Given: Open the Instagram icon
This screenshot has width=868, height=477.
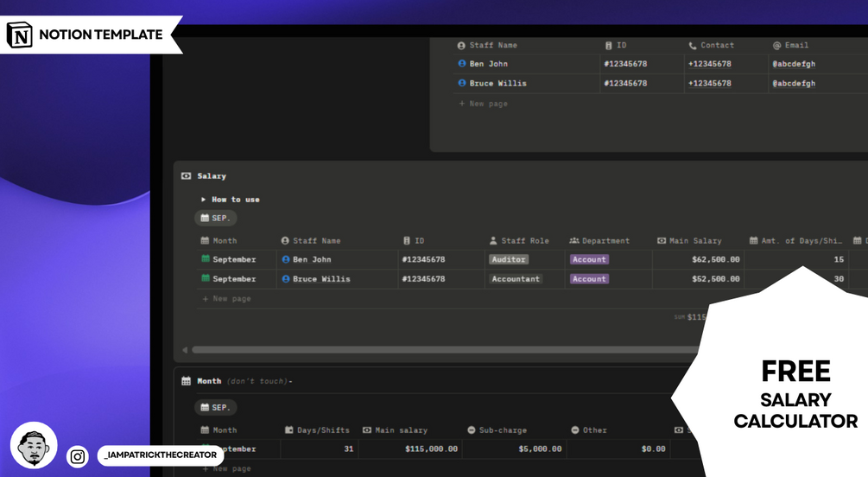Looking at the screenshot, I should point(78,456).
